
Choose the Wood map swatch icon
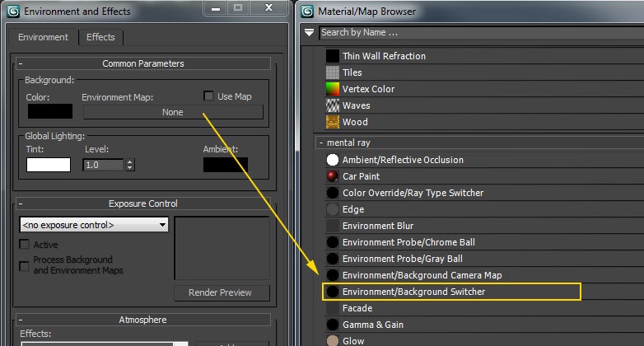coord(333,122)
